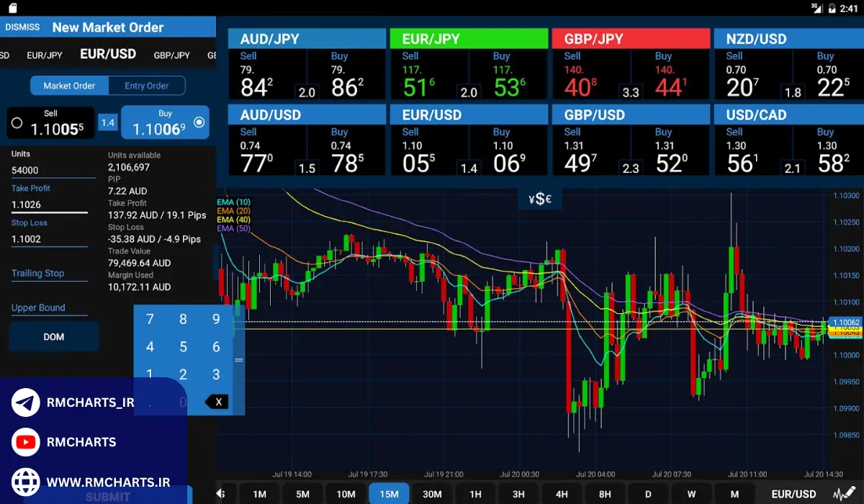The image size is (864, 504).
Task: Tap the currency symbols ¥$€ icon
Action: tap(539, 199)
